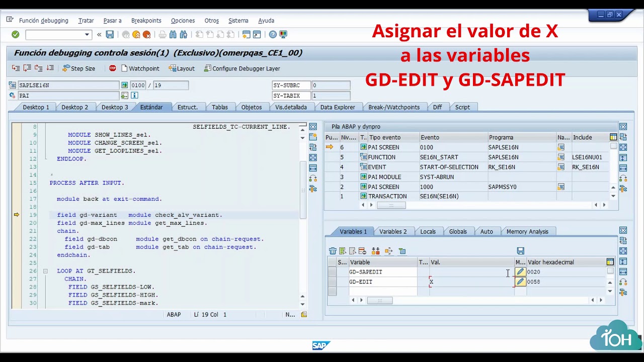Switch to the Variables 2 tab
This screenshot has height=362, width=644.
coord(393,232)
